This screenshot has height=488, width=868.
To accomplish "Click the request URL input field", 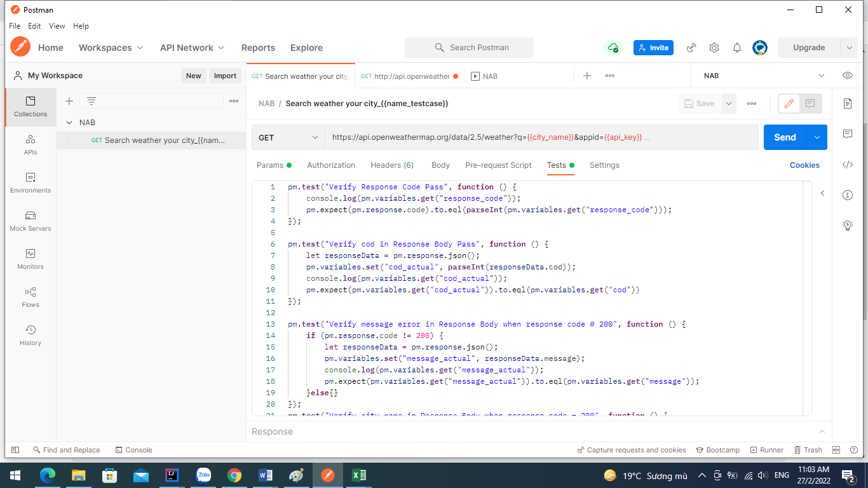I will 541,137.
